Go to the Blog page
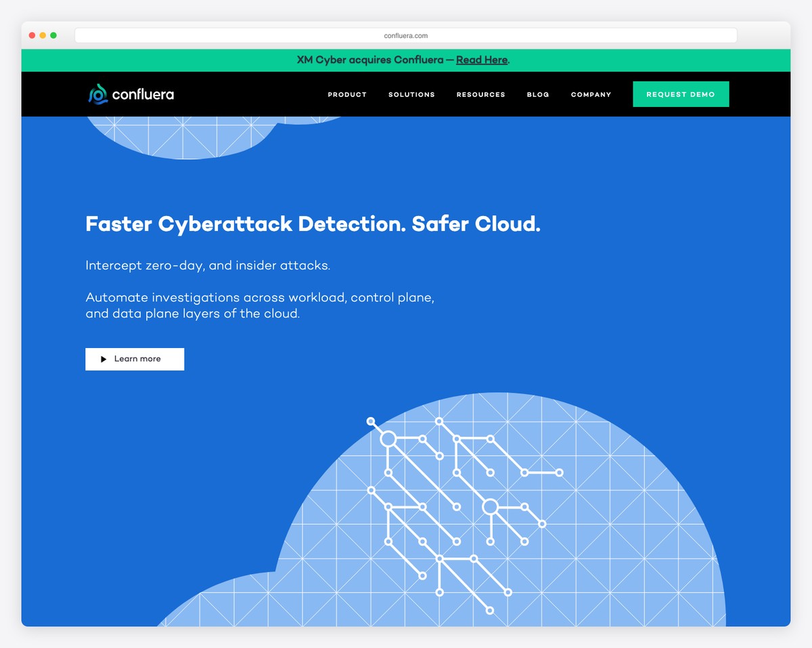Screen dimensions: 812x648 coord(538,95)
